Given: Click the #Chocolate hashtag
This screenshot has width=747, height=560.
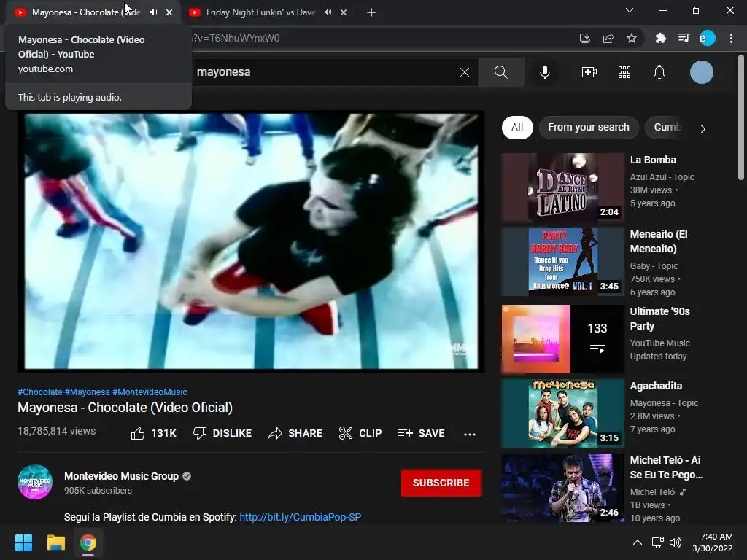Looking at the screenshot, I should pos(40,392).
